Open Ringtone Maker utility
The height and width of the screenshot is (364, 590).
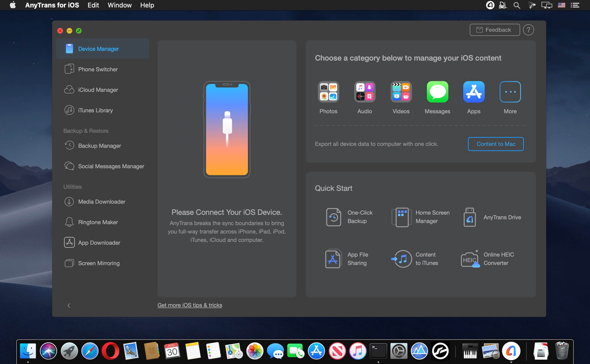coord(98,222)
